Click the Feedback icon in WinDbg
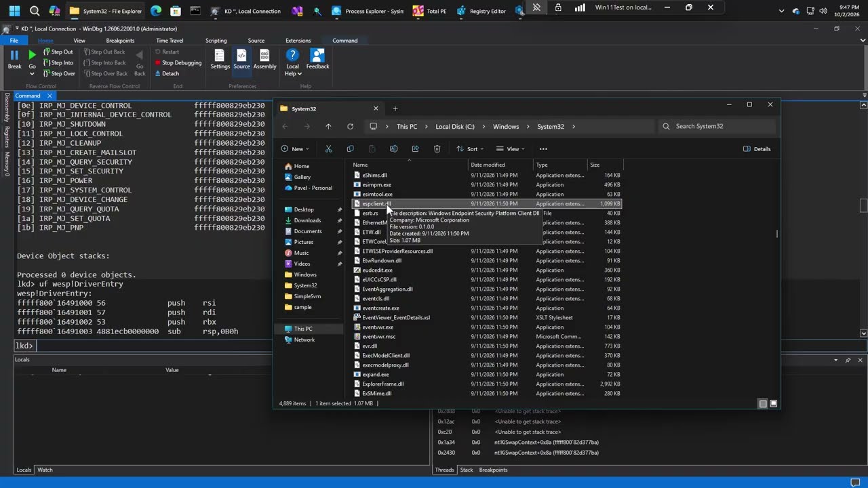The height and width of the screenshot is (488, 868). click(x=317, y=59)
